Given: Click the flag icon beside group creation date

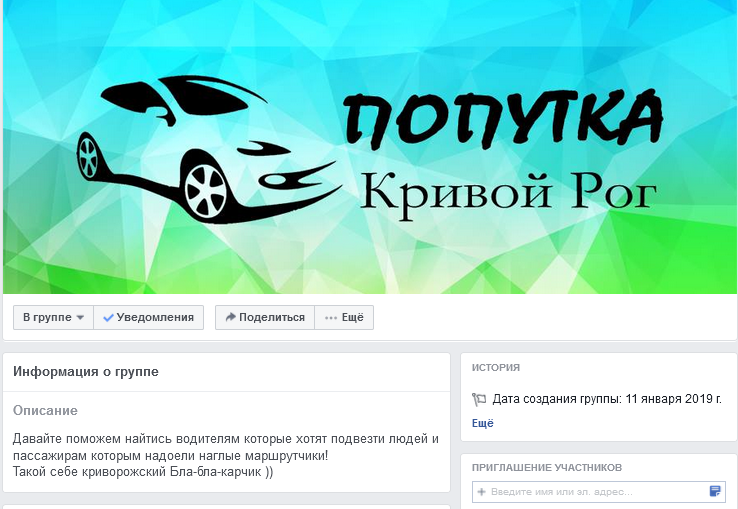Looking at the screenshot, I should 479,399.
